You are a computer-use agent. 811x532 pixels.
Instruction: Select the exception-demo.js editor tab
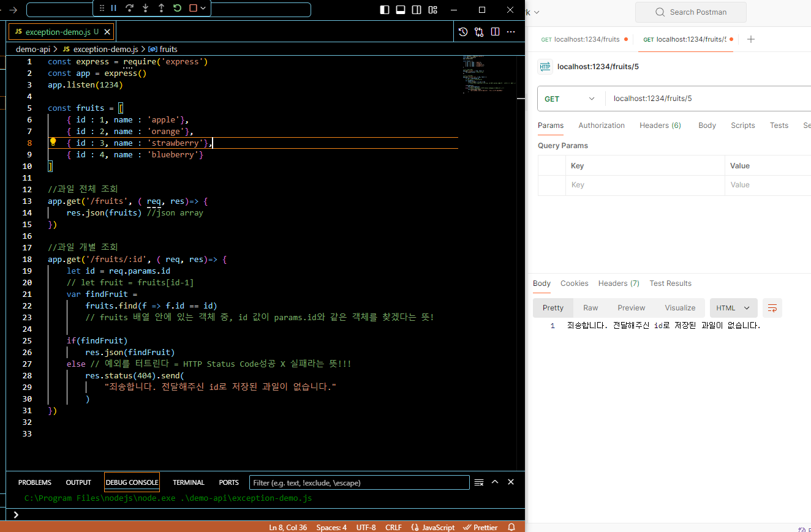coord(61,32)
